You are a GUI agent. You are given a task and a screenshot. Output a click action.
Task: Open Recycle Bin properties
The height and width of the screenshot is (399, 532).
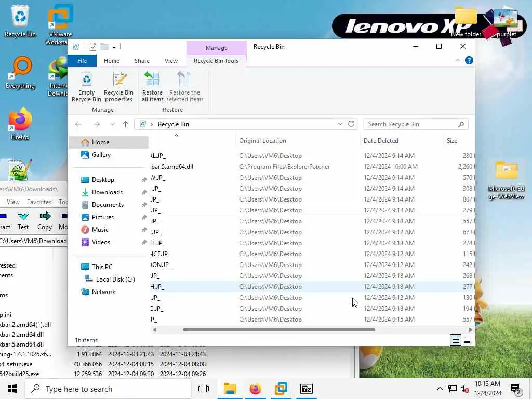(118, 87)
